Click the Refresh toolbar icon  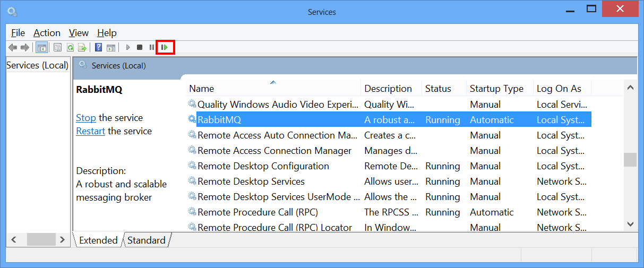click(70, 48)
